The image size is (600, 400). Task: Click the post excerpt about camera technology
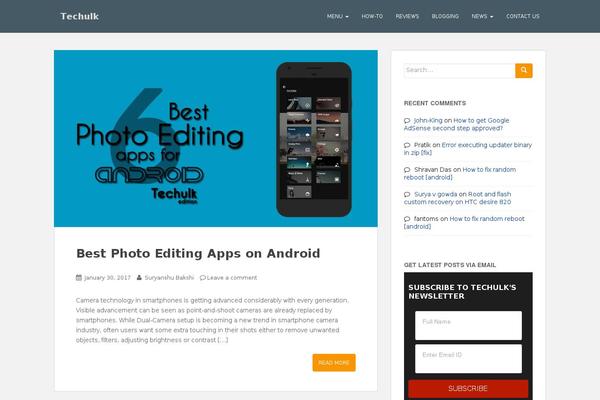point(212,320)
